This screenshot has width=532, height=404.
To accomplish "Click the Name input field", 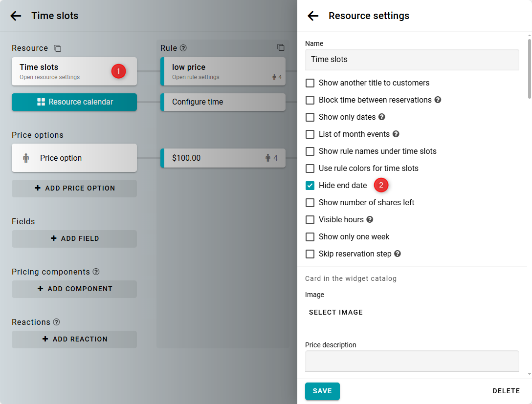I will click(412, 60).
